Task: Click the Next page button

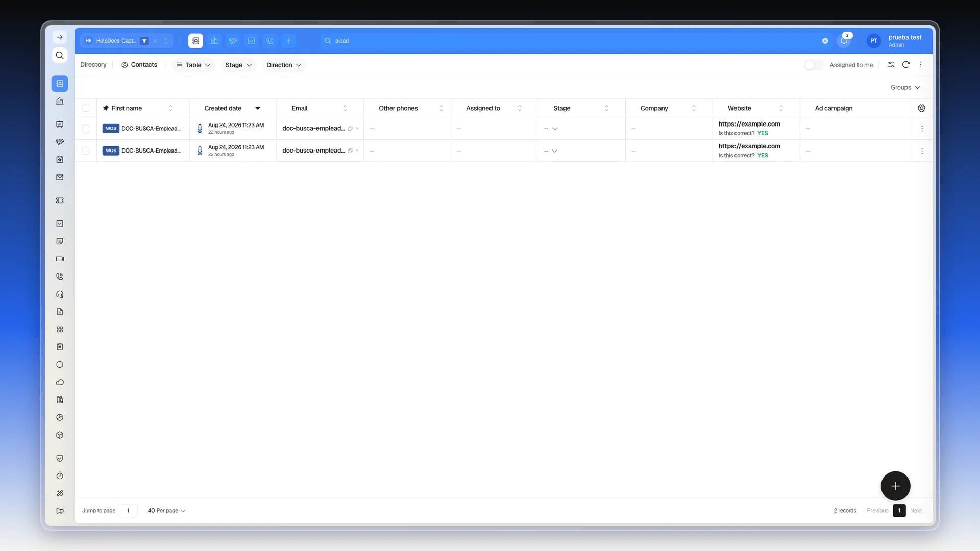Action: pyautogui.click(x=916, y=511)
